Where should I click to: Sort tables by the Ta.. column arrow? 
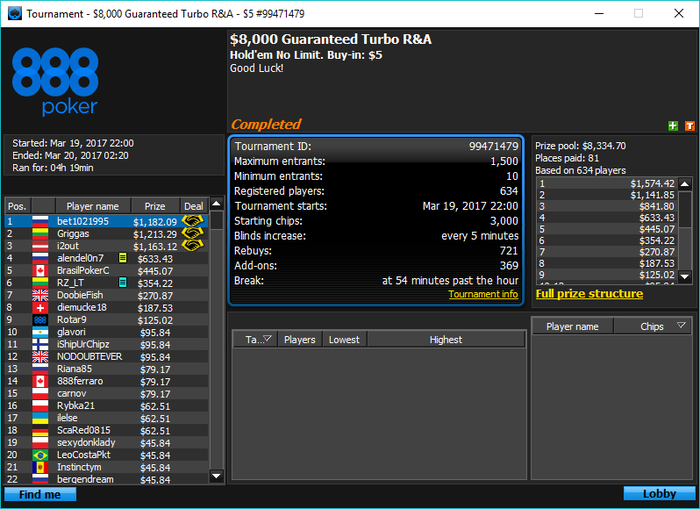point(267,339)
